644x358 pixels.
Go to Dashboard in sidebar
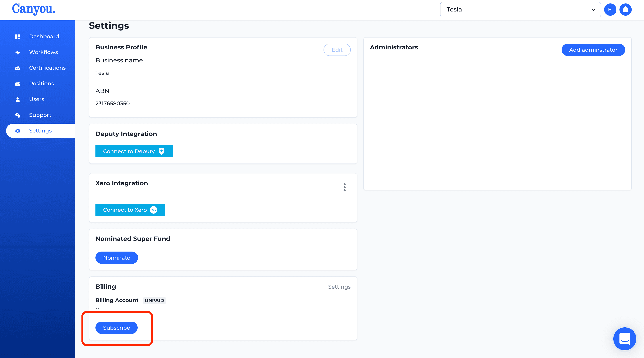(44, 36)
